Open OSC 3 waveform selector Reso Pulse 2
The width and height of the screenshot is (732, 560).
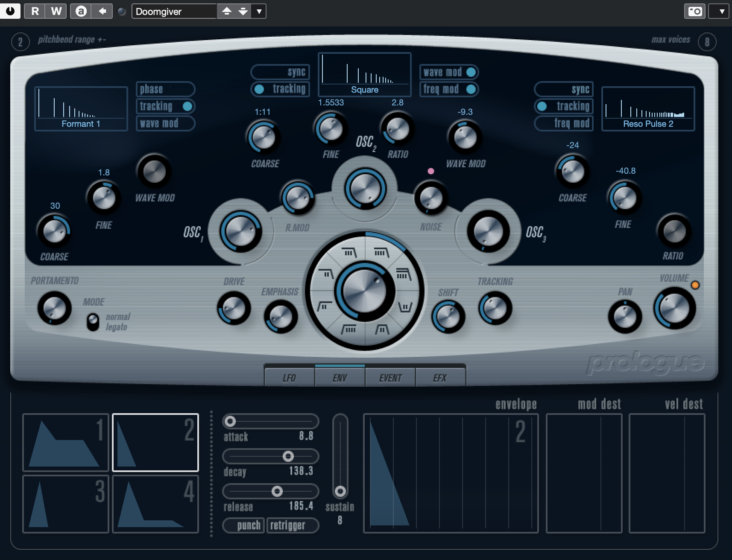(x=648, y=108)
